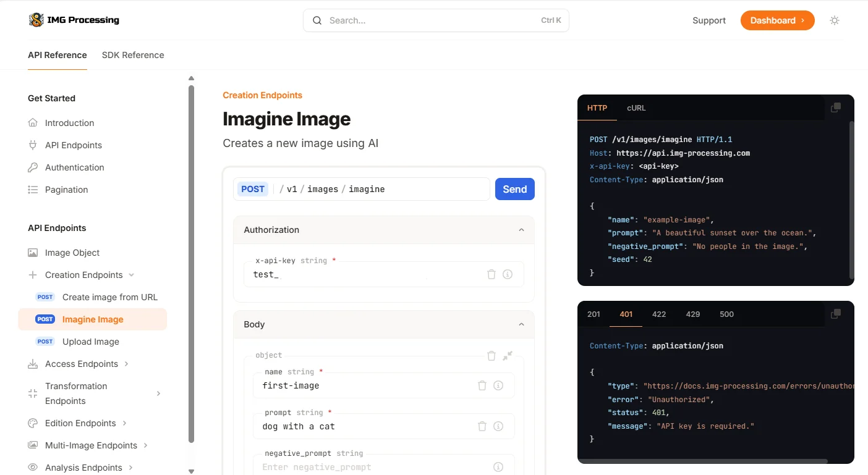This screenshot has height=475, width=868.
Task: Collapse the Authorization section
Action: click(x=521, y=230)
